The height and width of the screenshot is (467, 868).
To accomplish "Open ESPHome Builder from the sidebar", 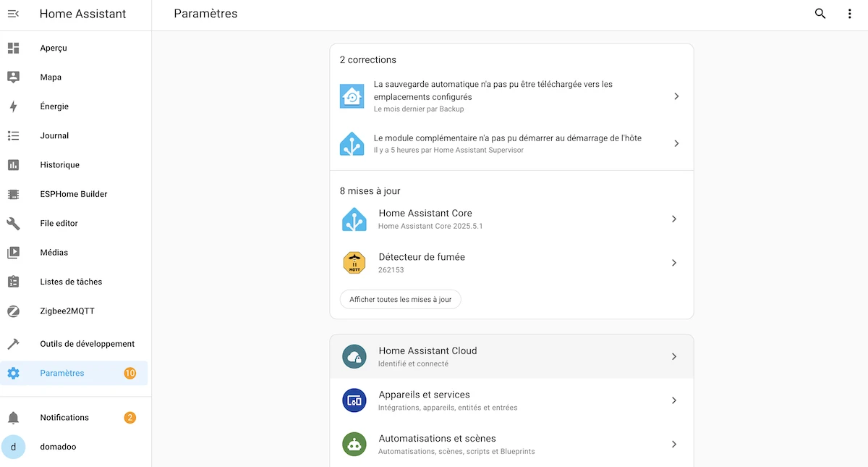I will click(x=74, y=194).
